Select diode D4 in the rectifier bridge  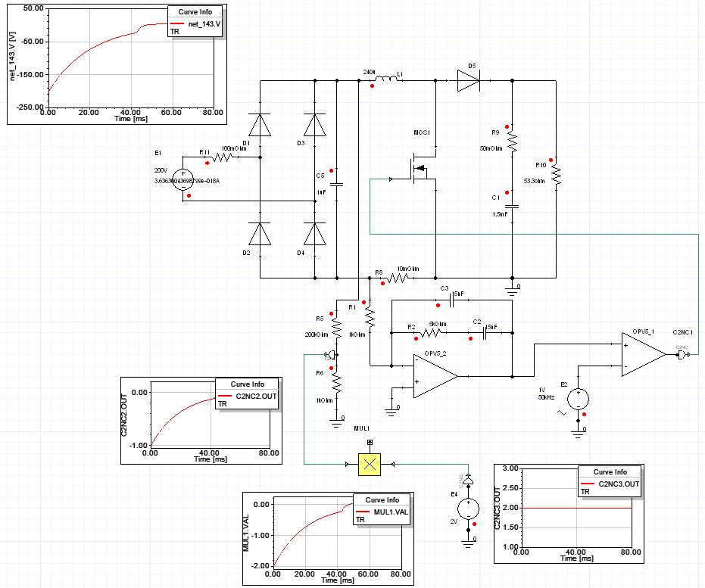pos(315,234)
